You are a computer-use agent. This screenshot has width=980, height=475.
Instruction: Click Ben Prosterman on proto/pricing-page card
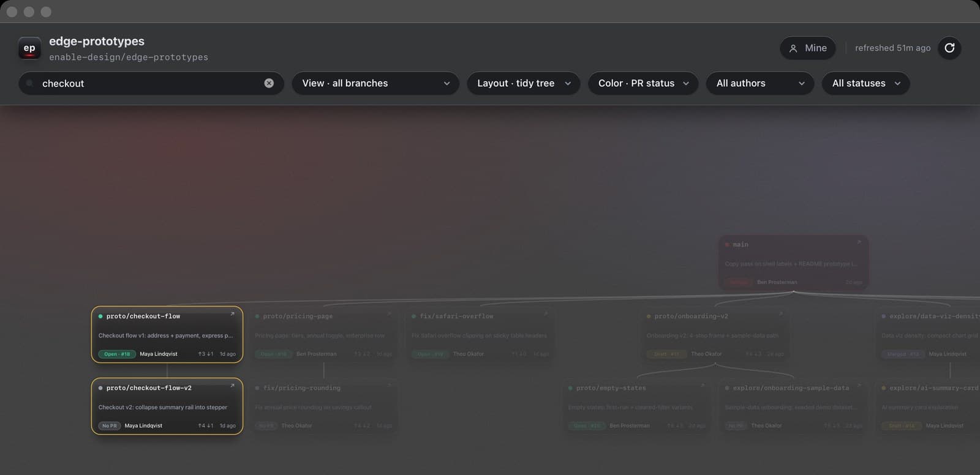316,354
